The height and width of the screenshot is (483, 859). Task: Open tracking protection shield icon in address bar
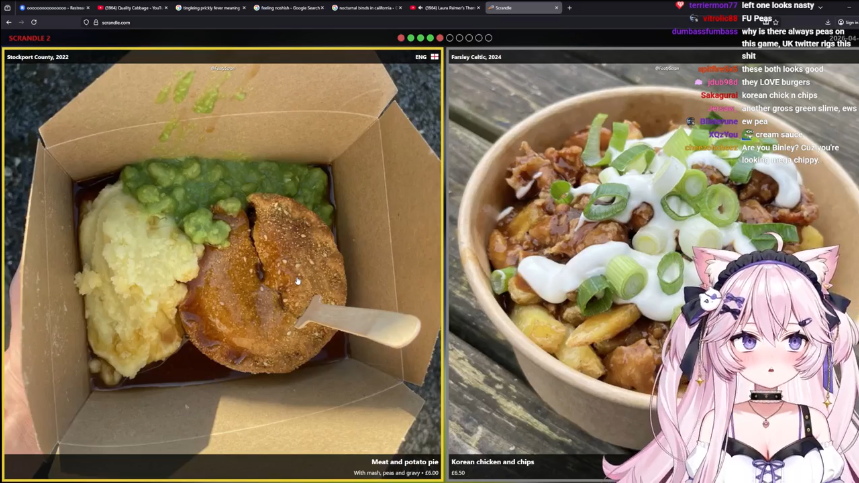(x=86, y=22)
